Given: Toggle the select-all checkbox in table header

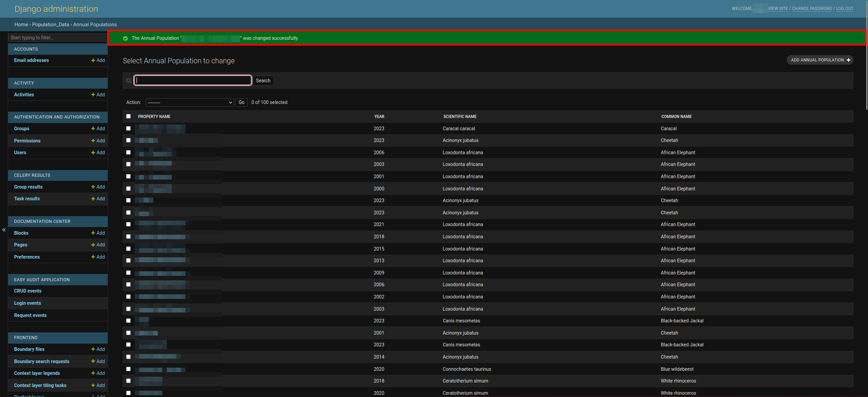Looking at the screenshot, I should pyautogui.click(x=128, y=116).
